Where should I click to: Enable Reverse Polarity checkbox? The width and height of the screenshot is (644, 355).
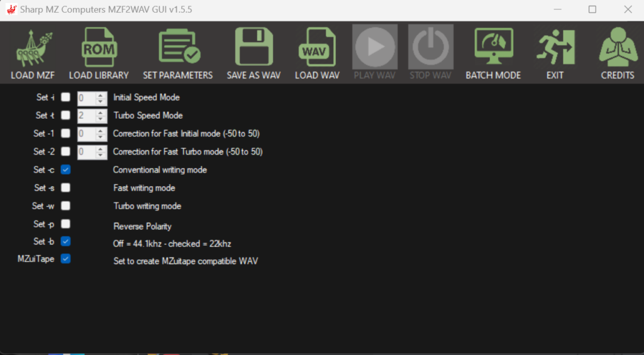(x=65, y=224)
